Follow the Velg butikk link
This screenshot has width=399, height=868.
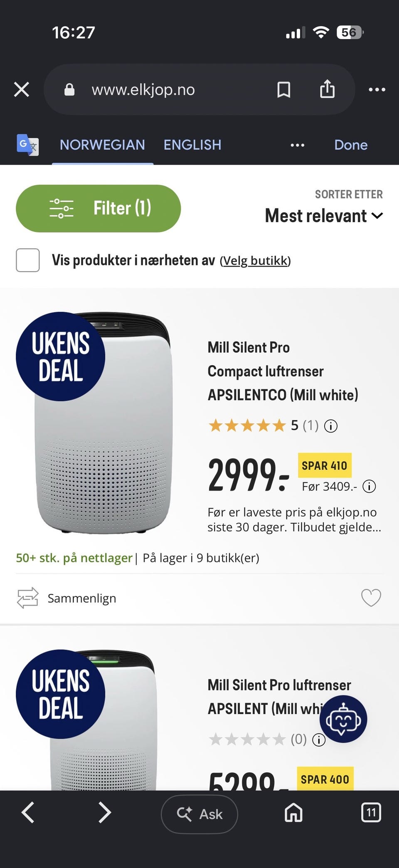click(255, 261)
